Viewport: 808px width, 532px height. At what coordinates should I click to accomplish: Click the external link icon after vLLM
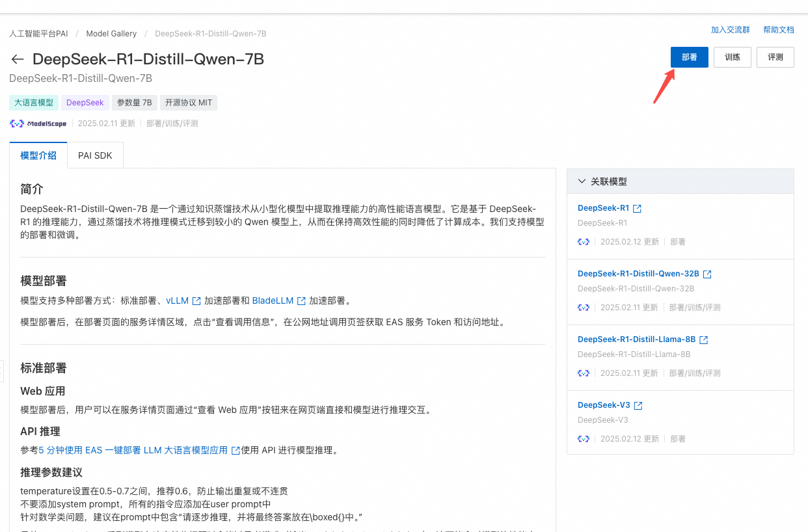click(196, 301)
